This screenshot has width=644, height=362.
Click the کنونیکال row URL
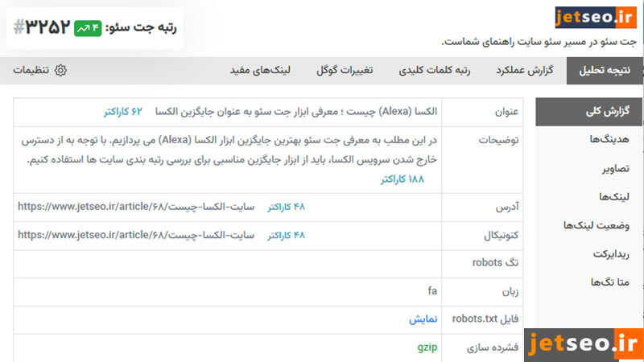[136, 235]
